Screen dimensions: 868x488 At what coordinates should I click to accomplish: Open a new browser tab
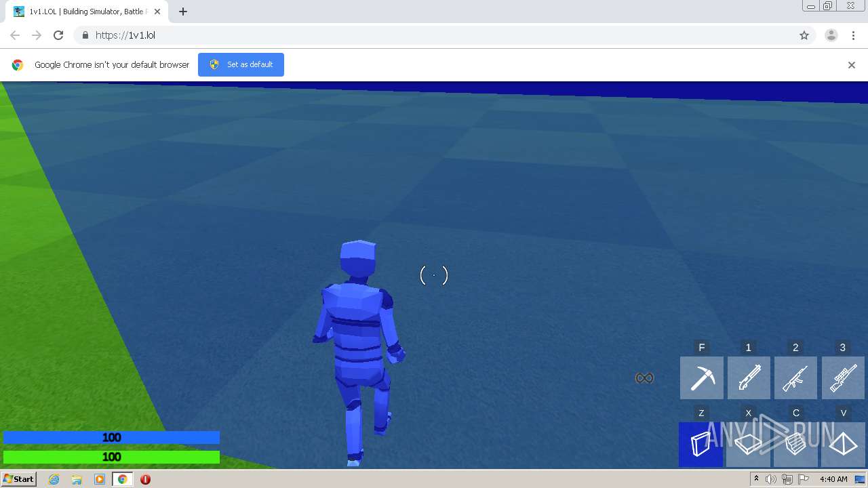point(183,12)
